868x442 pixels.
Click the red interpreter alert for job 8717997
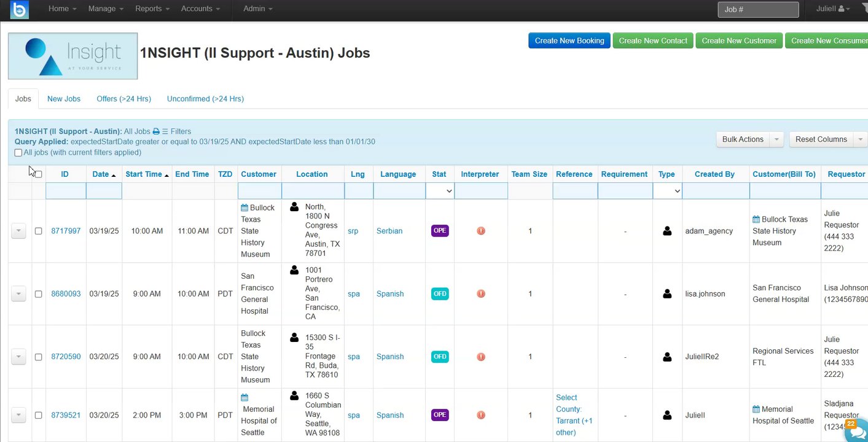click(481, 231)
